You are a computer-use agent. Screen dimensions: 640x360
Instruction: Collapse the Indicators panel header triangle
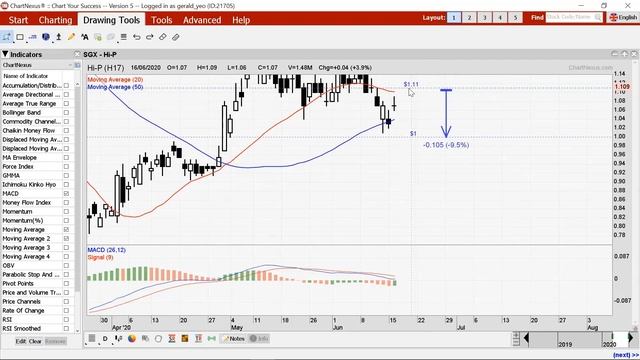point(5,54)
